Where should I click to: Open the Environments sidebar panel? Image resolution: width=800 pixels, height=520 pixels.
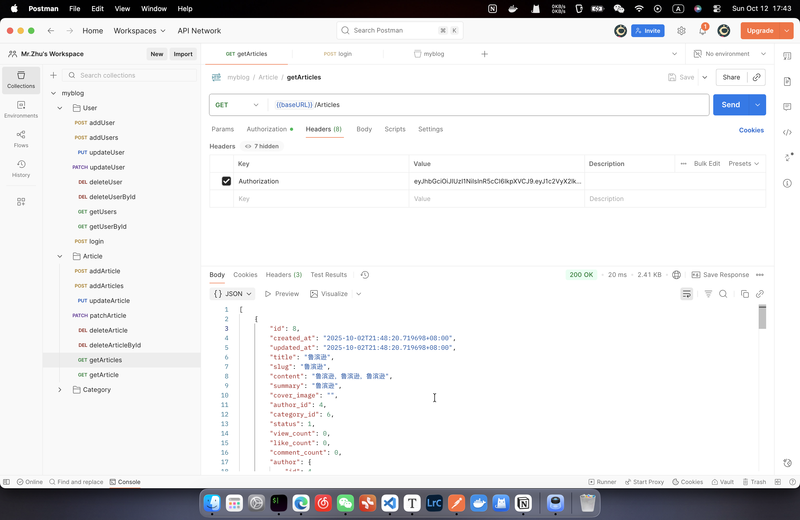21,108
